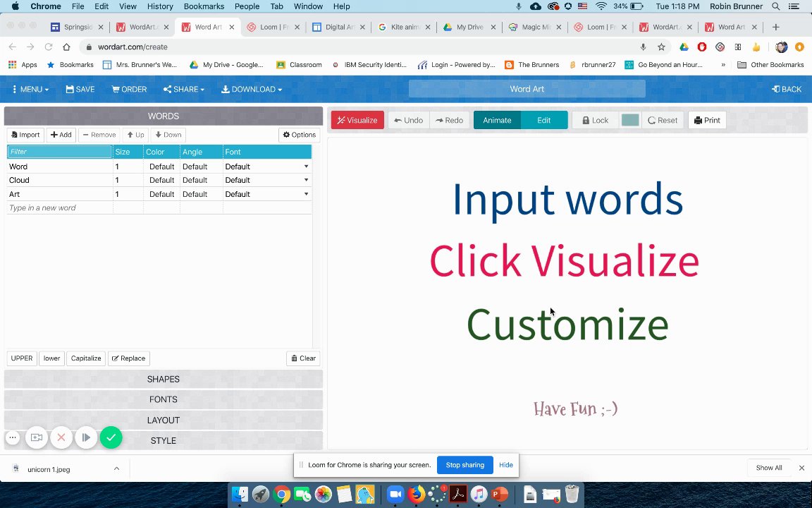Cancel Loom recording with red X
The width and height of the screenshot is (812, 508).
[x=61, y=437]
